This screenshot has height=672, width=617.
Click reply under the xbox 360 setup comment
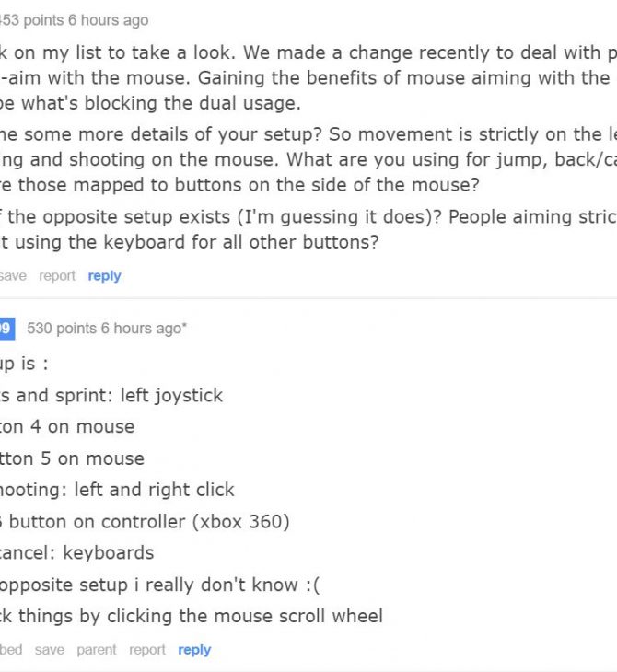(194, 650)
